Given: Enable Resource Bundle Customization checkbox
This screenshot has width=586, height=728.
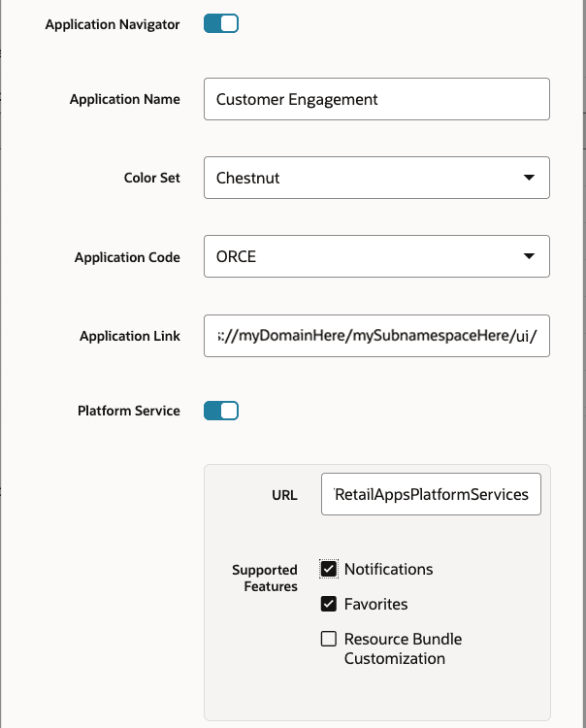Looking at the screenshot, I should point(329,639).
